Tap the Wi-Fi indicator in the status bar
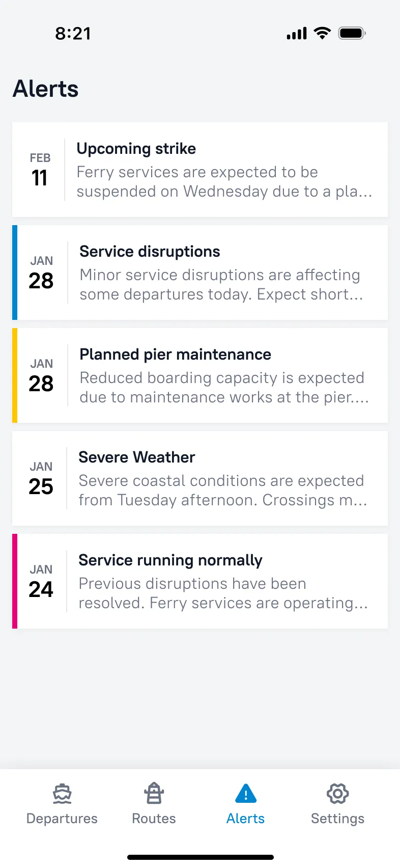Screen dimensions: 400x868 (322, 33)
